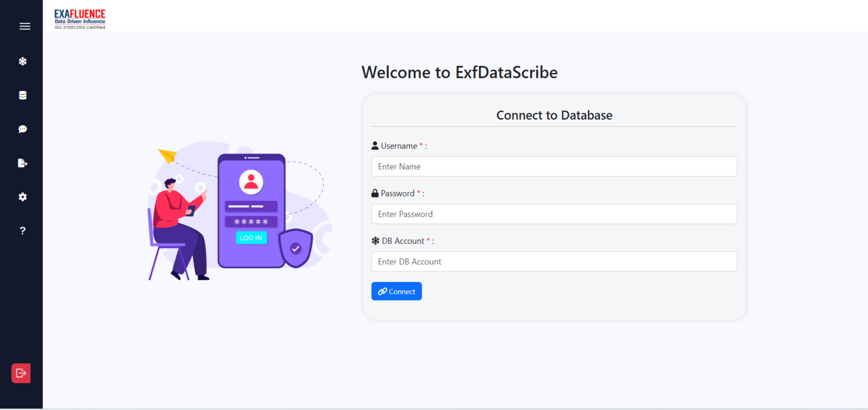Open settings gear in sidebar
The image size is (868, 410).
pos(23,197)
